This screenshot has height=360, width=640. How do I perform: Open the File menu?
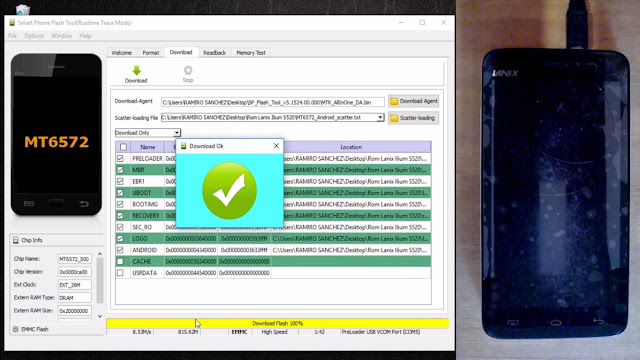pos(13,36)
